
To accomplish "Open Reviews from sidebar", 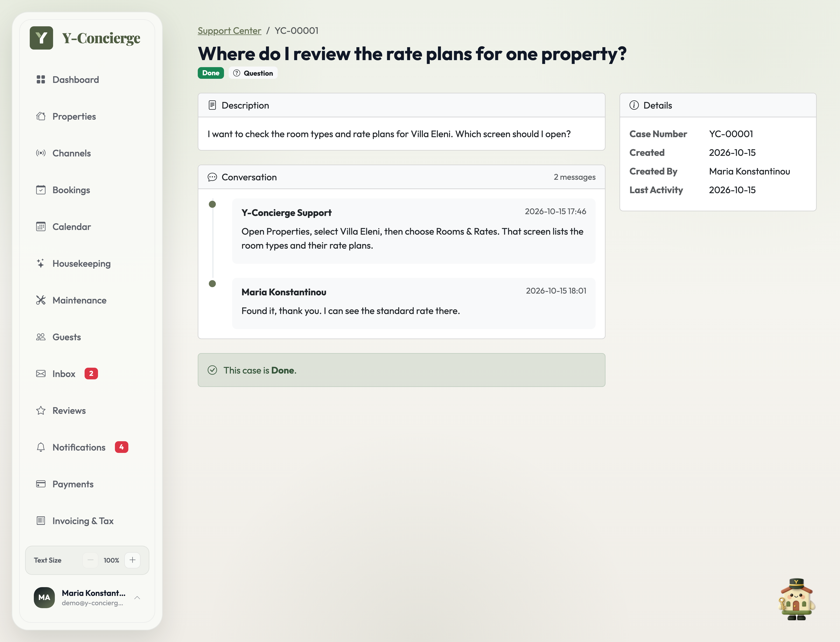I will point(87,410).
